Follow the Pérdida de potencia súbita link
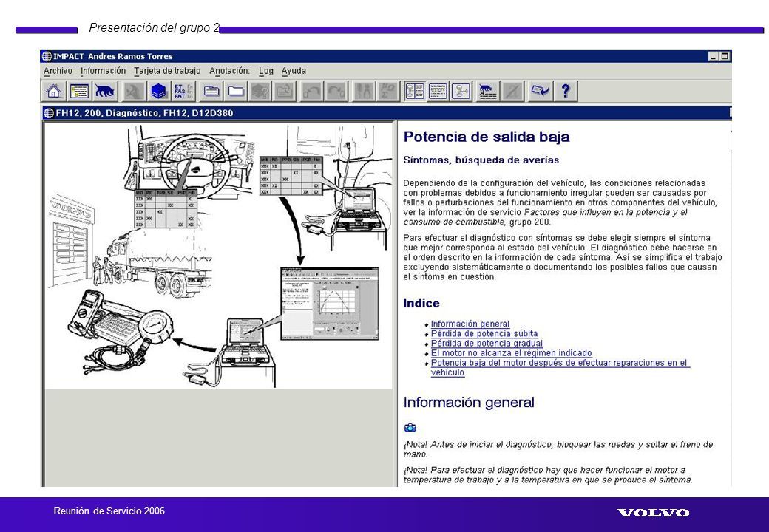 (484, 333)
